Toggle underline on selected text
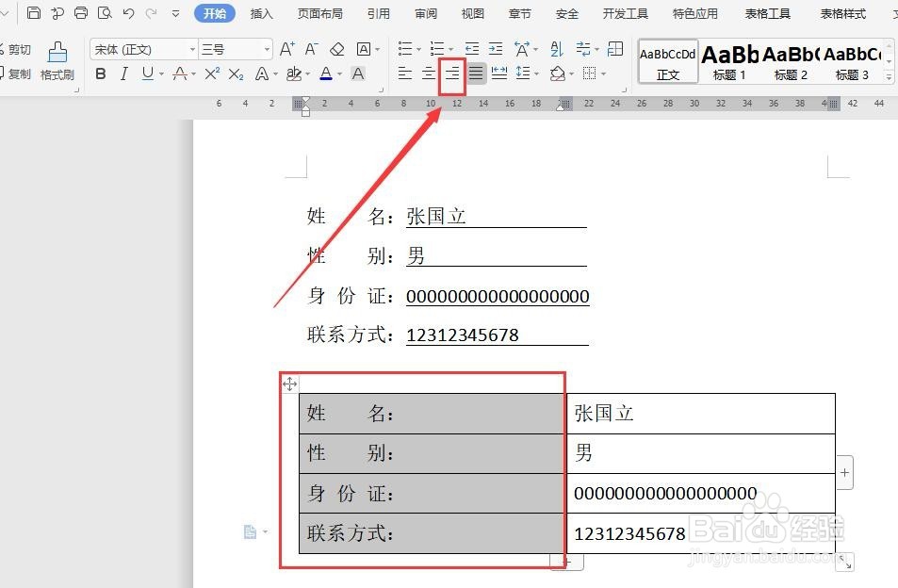898x588 pixels. coord(148,73)
